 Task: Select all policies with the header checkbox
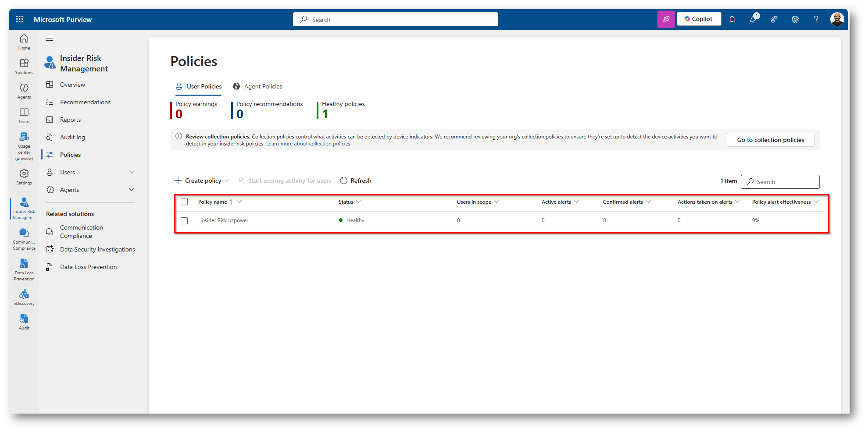click(184, 202)
